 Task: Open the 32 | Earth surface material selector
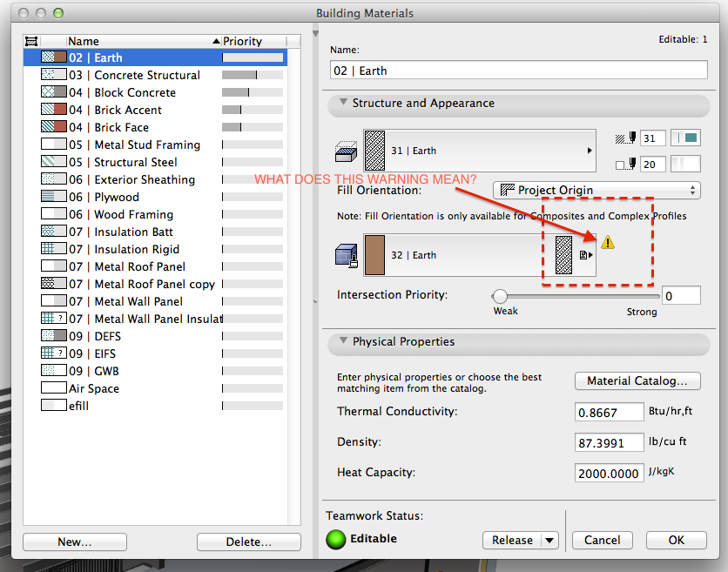[x=479, y=255]
